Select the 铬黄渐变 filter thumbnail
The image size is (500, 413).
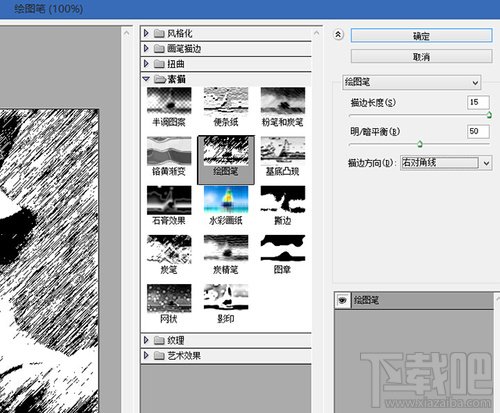(169, 151)
